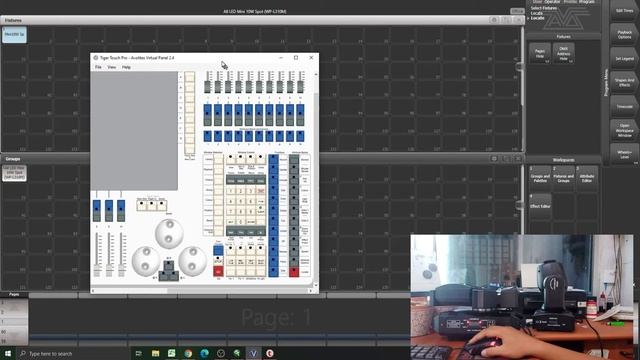This screenshot has width=640, height=360.
Task: Click the red Avo button below the blue Exit button
Action: pyautogui.click(x=218, y=271)
